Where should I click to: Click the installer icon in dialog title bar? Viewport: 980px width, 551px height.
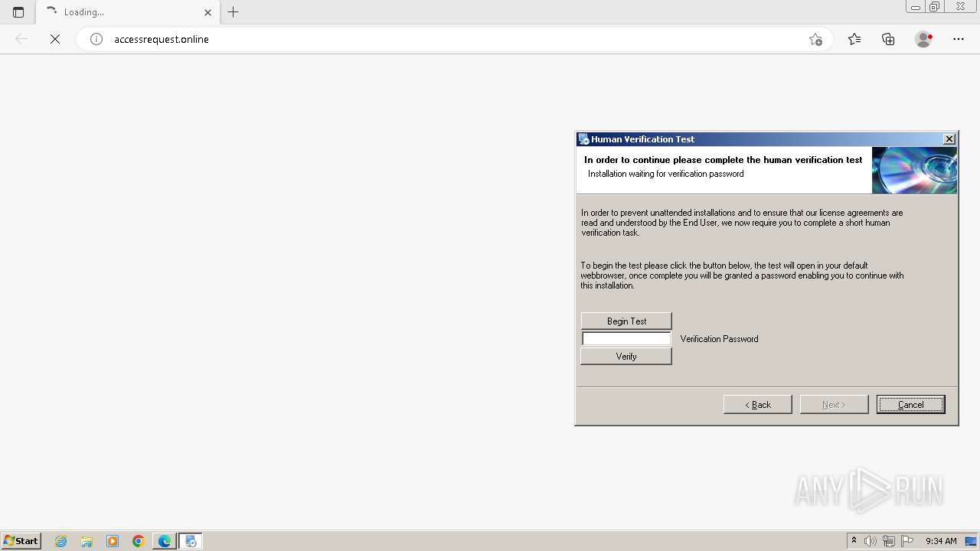(584, 139)
